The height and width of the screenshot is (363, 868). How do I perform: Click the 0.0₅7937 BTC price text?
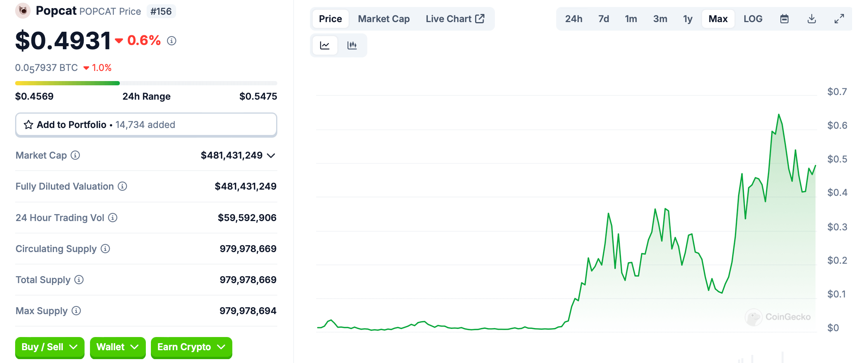coord(47,68)
